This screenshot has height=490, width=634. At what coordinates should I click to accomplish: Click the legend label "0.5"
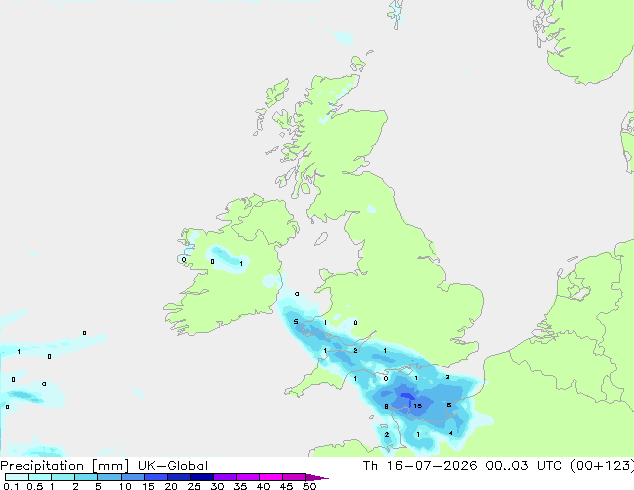coord(35,486)
